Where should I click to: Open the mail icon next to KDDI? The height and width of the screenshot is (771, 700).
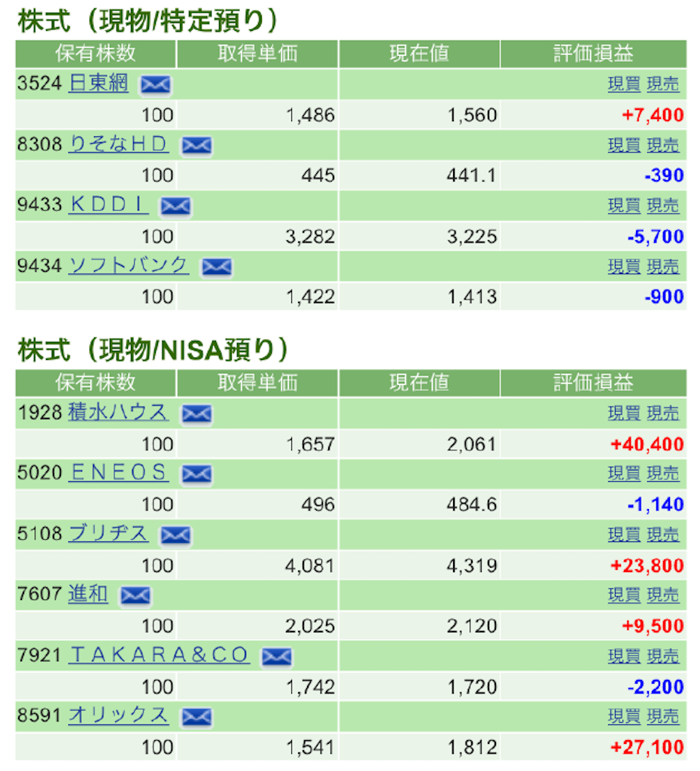175,206
